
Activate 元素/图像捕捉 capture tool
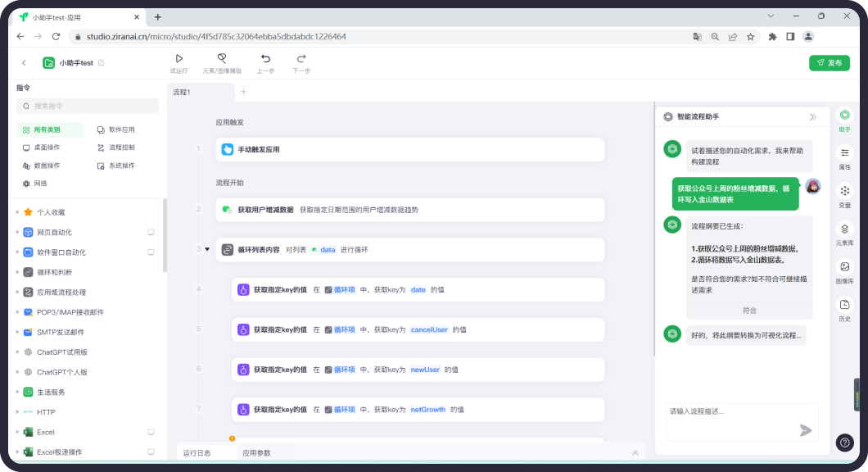tap(222, 59)
